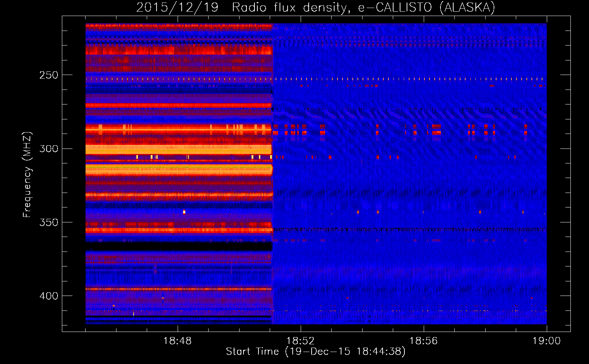Click the 300 frequency tick label
The image size is (589, 364).
coord(49,149)
